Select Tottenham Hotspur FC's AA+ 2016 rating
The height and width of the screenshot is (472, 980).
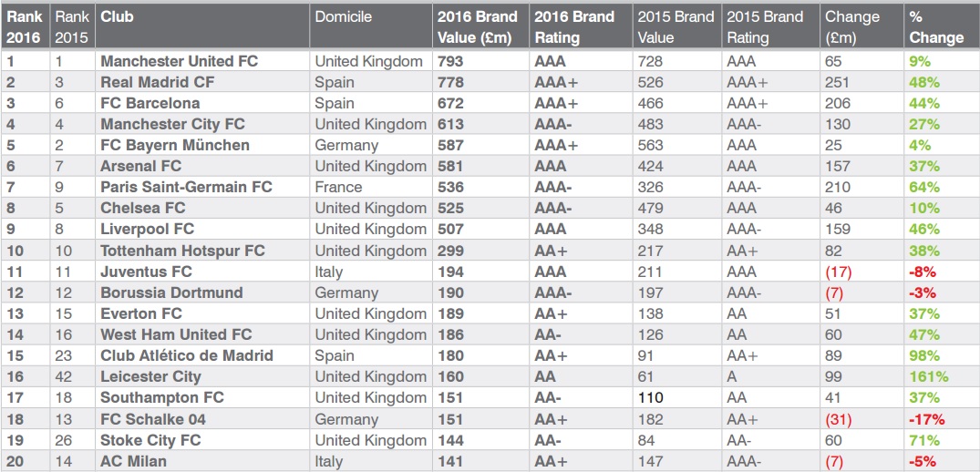coord(552,251)
